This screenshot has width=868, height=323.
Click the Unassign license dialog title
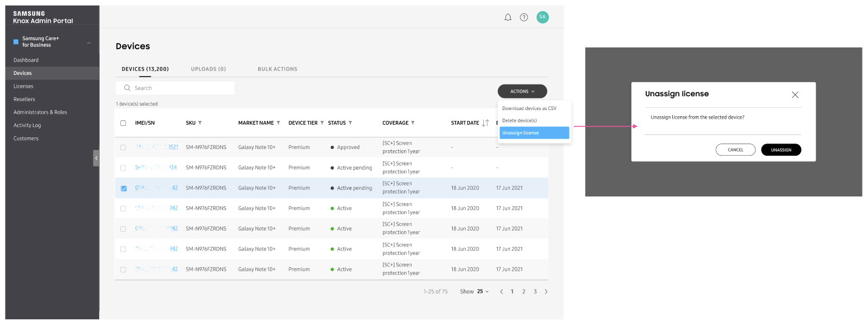click(677, 94)
